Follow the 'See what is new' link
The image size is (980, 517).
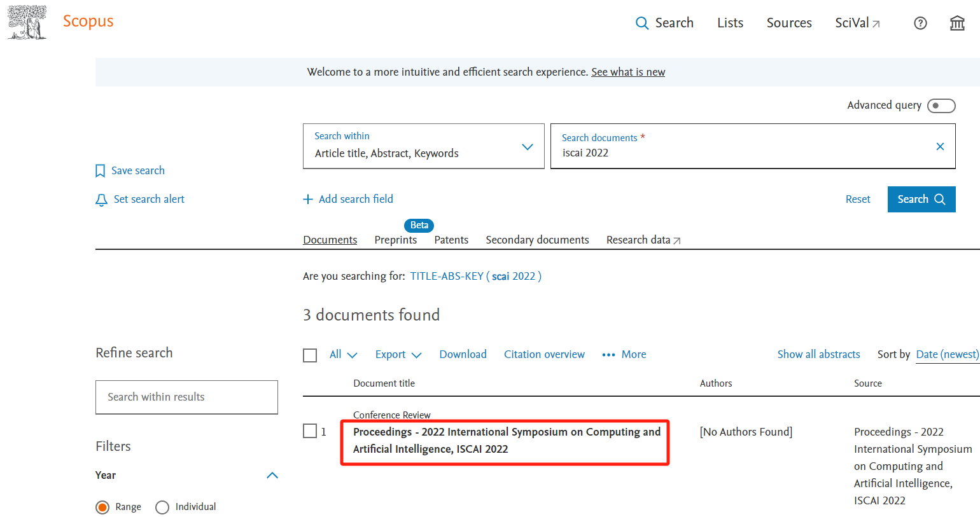(628, 72)
